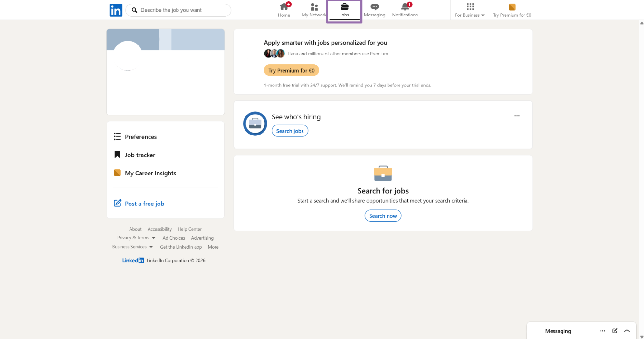Click the Premium member avatars
644x339 pixels.
click(x=274, y=54)
